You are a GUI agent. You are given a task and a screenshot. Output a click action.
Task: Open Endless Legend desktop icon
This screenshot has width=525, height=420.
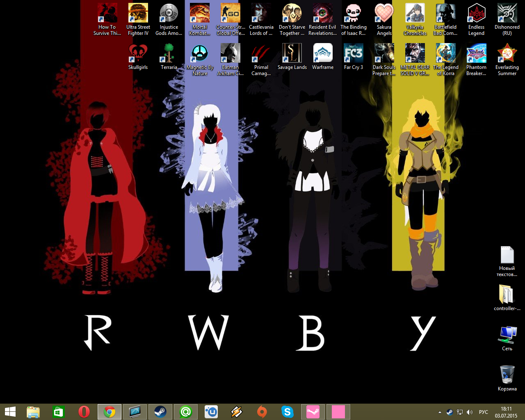(477, 20)
